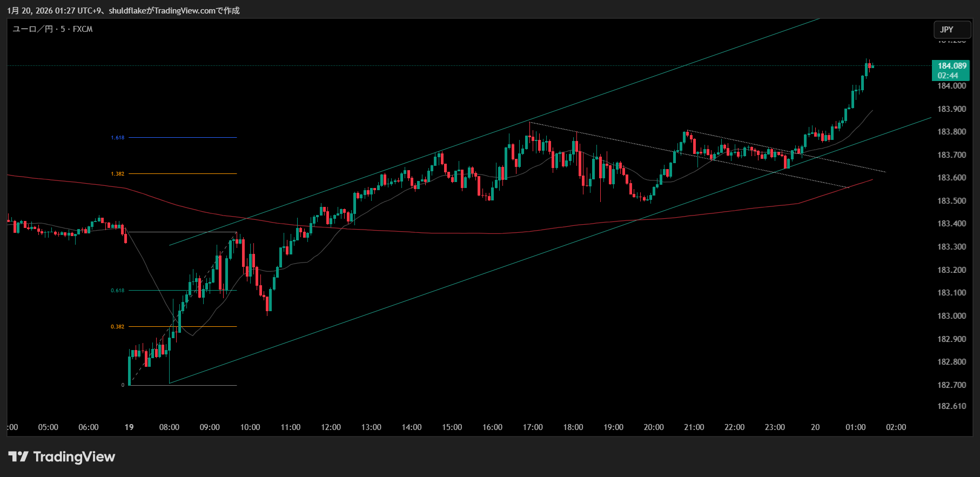Click the current price label 184.089
980x477 pixels.
(951, 66)
